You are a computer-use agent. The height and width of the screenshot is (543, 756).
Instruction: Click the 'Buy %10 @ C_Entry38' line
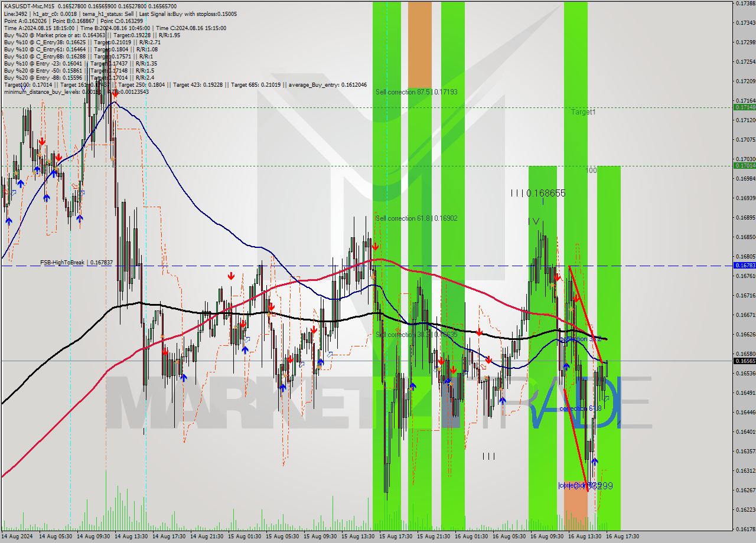(x=82, y=42)
